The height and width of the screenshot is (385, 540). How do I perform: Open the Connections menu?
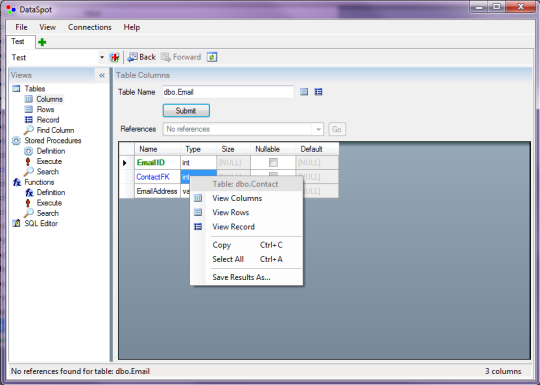pos(90,27)
